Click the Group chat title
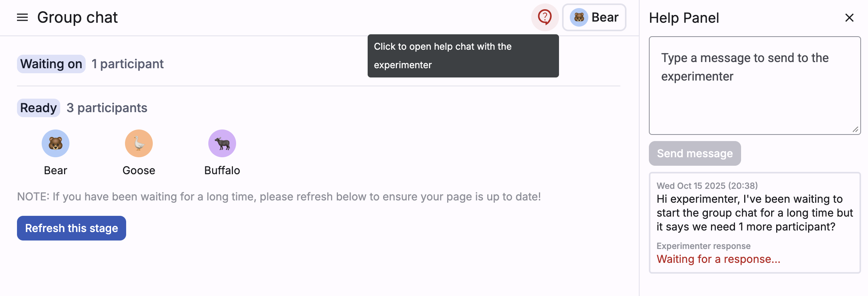 coord(78,17)
